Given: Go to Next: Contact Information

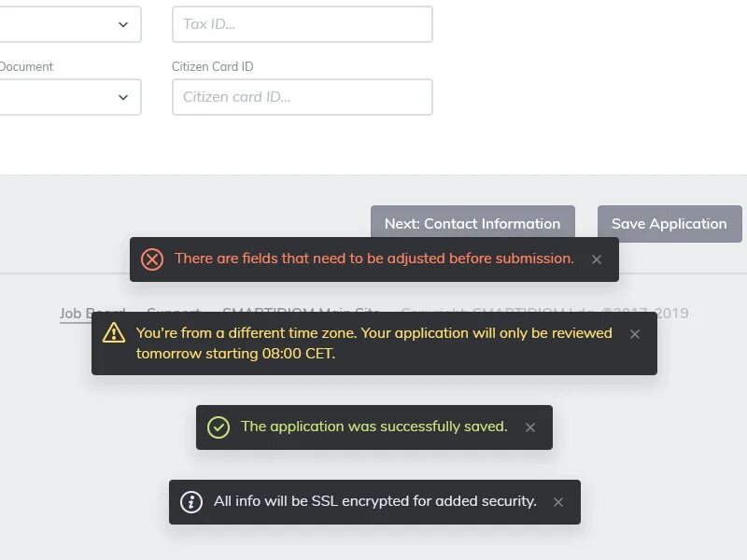Looking at the screenshot, I should 472,224.
